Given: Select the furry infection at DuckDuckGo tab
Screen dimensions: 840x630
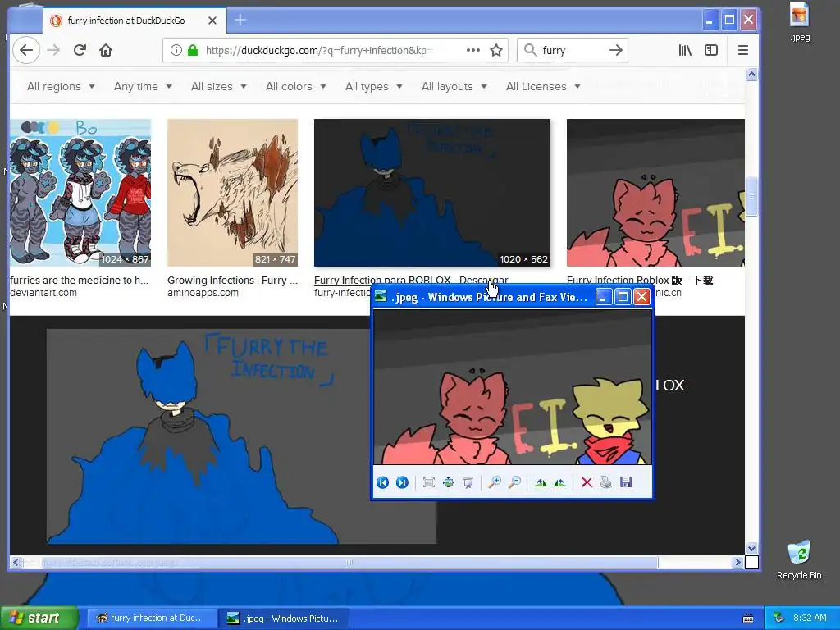Looking at the screenshot, I should [x=126, y=21].
